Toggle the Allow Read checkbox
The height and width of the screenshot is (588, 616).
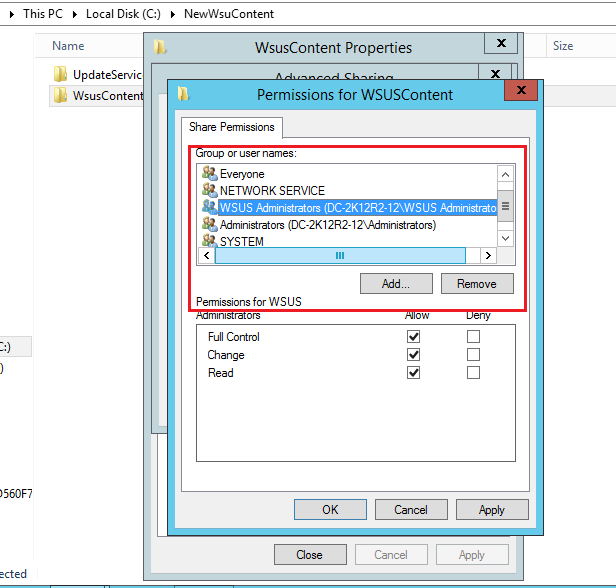tap(413, 372)
